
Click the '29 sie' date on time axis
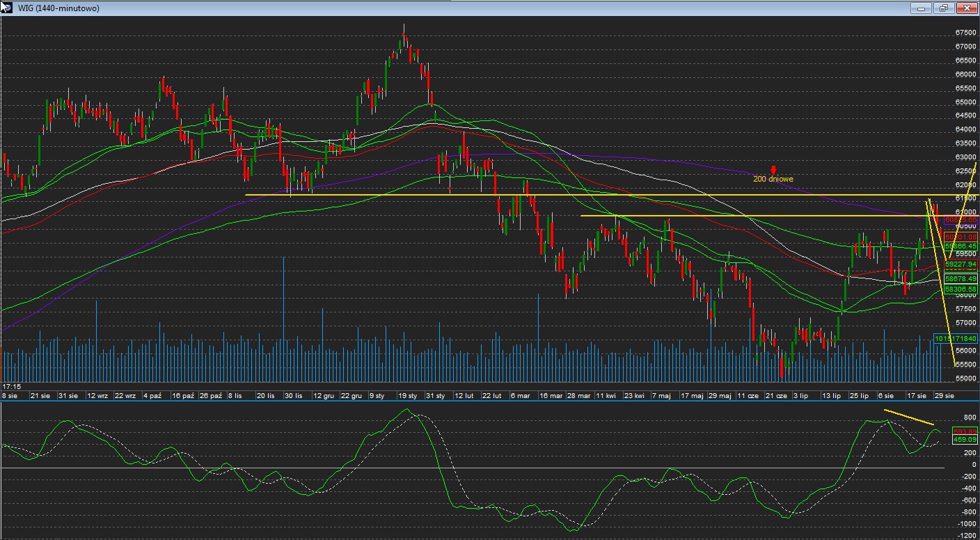click(944, 396)
